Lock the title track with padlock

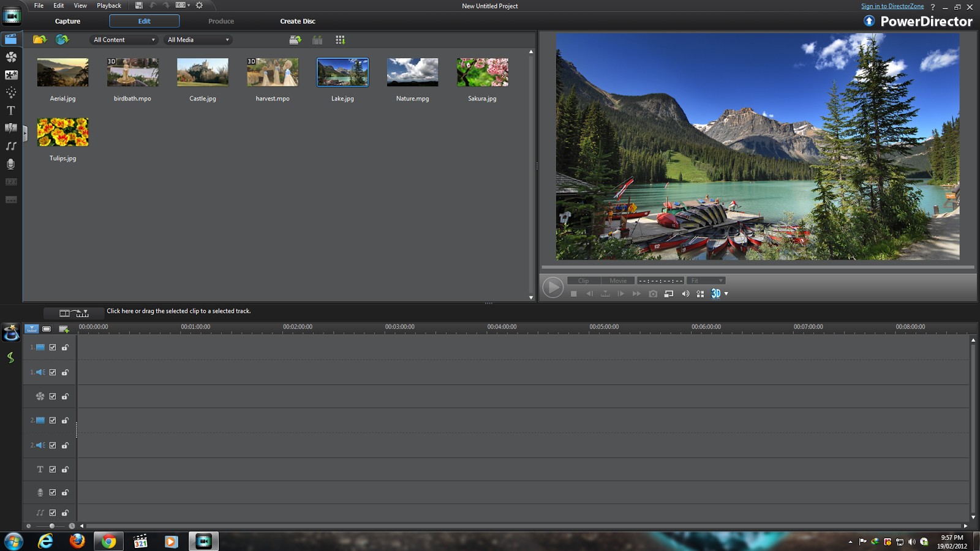tap(65, 469)
